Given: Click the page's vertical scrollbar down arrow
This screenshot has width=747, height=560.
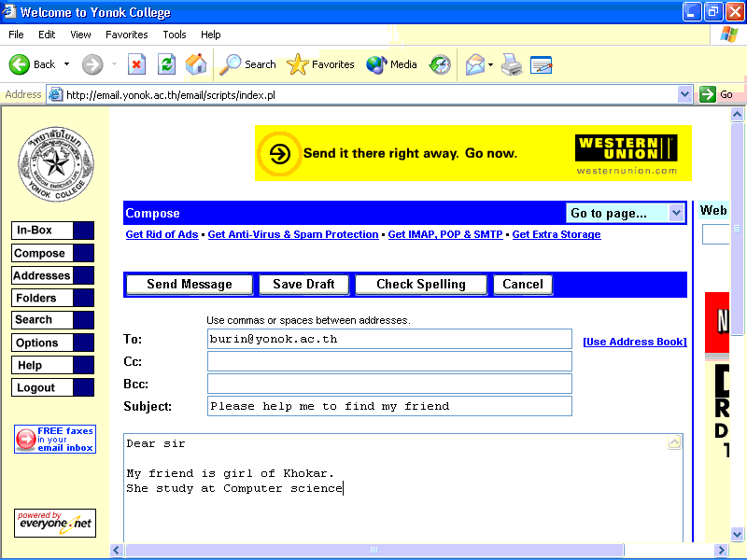Looking at the screenshot, I should (738, 535).
